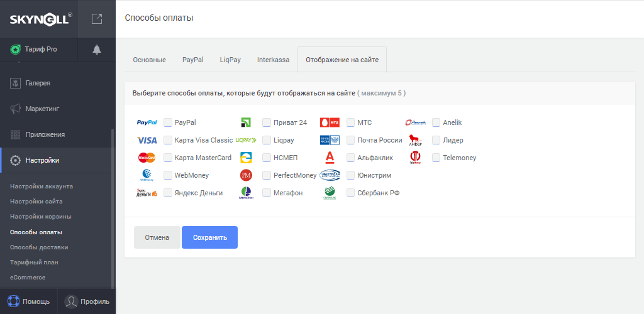Open the external site link icon
644x314 pixels.
pos(97,19)
